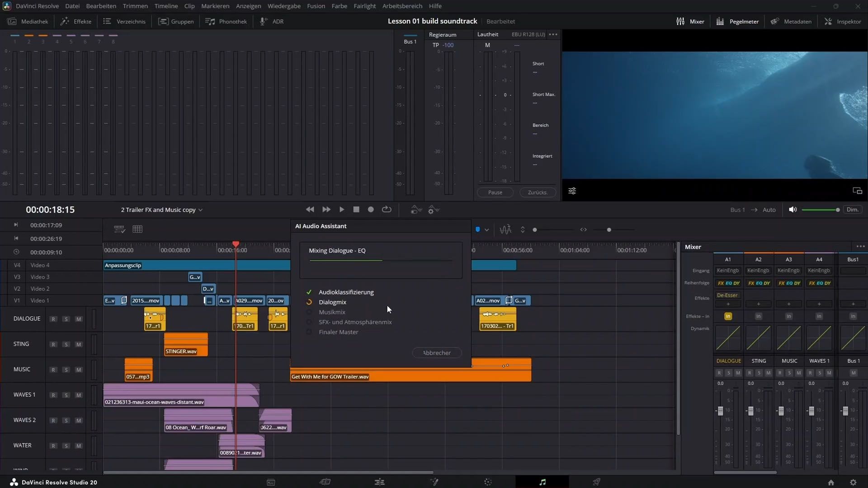Viewport: 868px width, 488px height.
Task: Open the Mixer panel options menu
Action: pos(860,247)
